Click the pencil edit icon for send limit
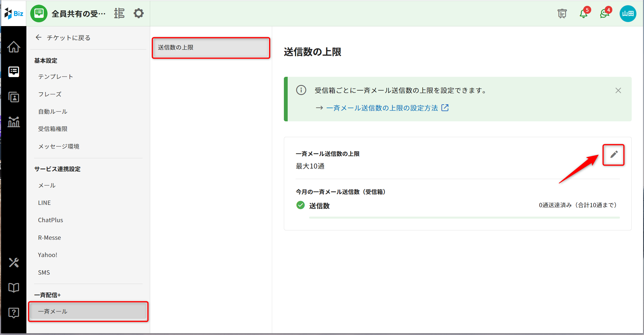 (614, 154)
